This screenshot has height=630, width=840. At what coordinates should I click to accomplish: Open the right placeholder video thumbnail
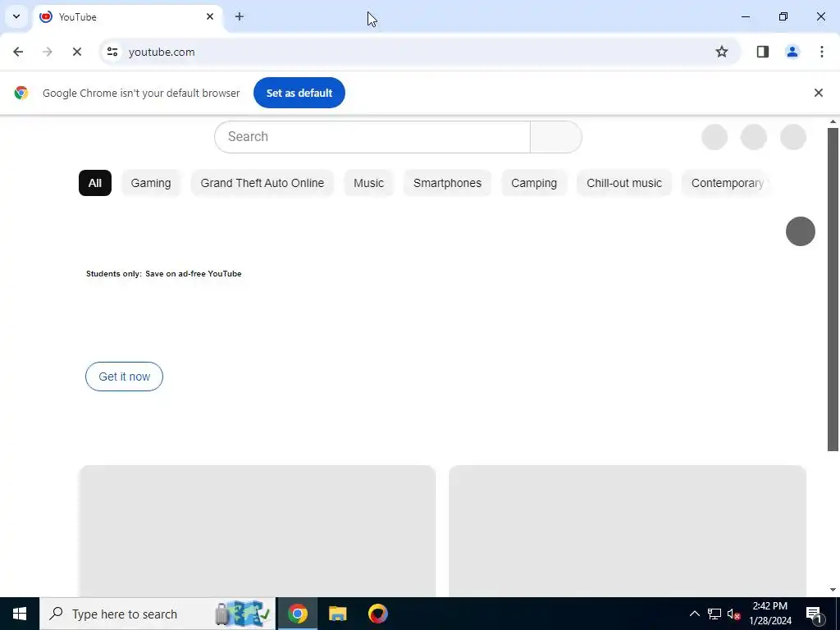coord(628,531)
